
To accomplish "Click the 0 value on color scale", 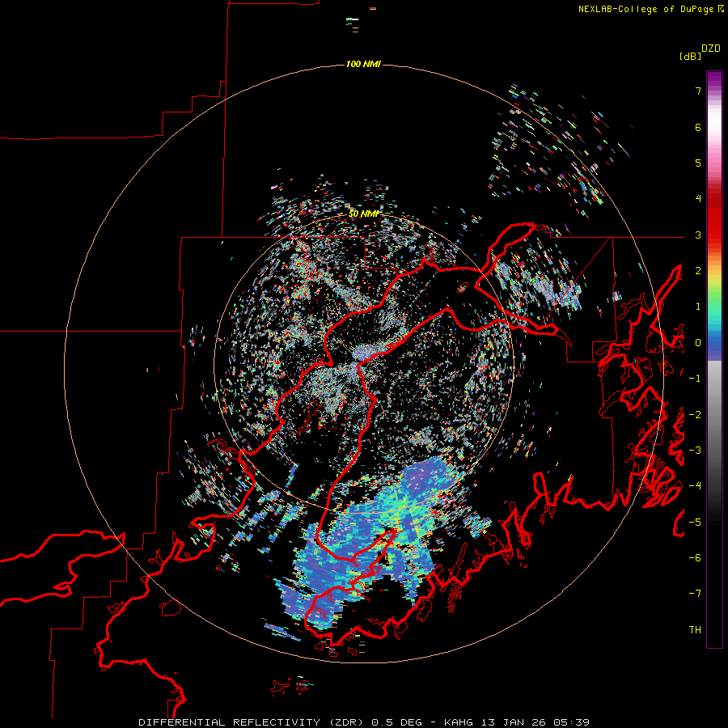I will [x=698, y=343].
